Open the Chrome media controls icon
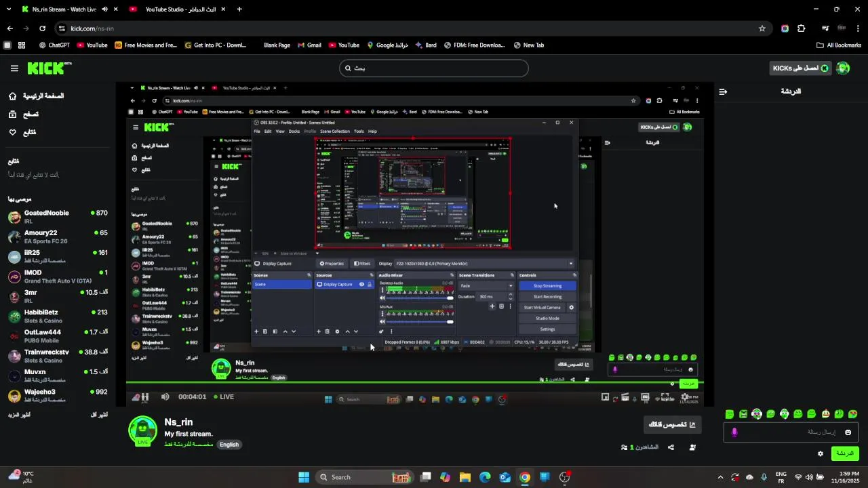Image resolution: width=868 pixels, height=488 pixels. click(x=825, y=28)
